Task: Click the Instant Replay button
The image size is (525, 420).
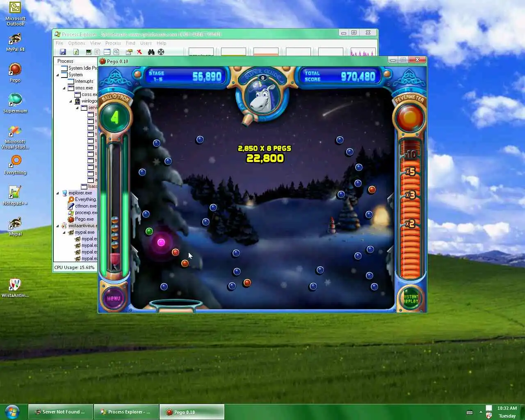Action: point(411,298)
